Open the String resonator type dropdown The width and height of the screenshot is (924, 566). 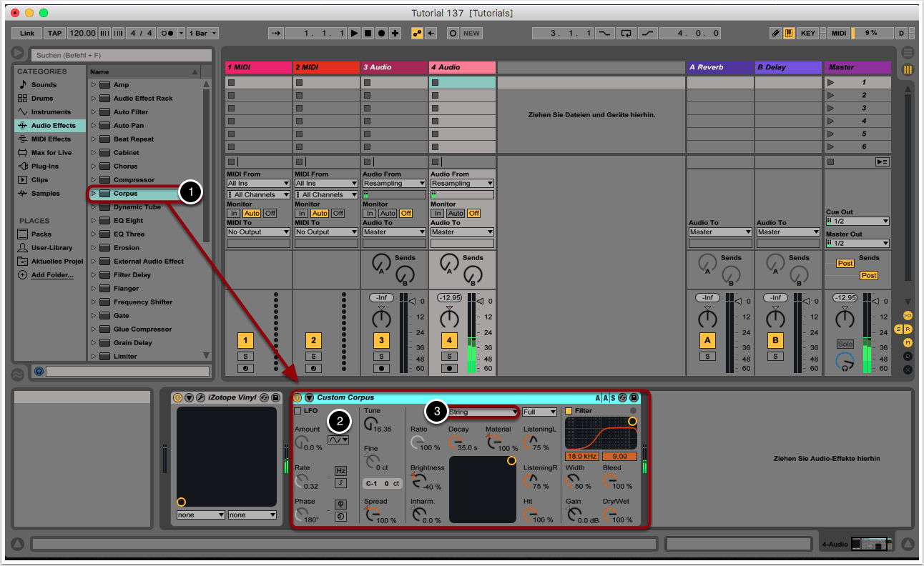(483, 412)
